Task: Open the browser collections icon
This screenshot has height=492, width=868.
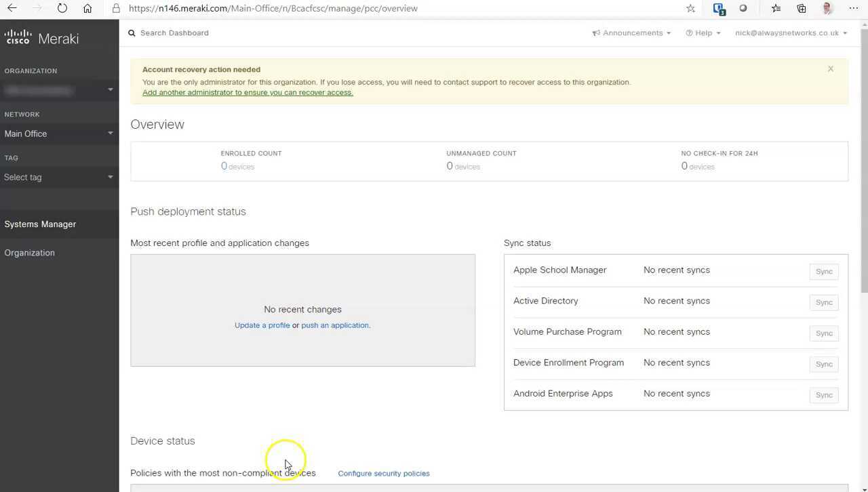Action: pos(802,8)
